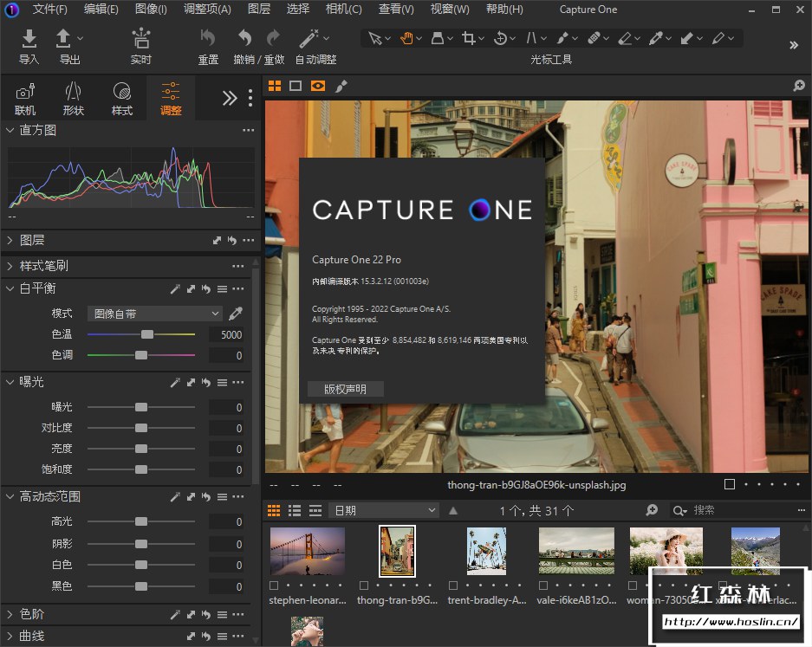Screen dimensions: 812x647
Task: Tick the checkbox under the thong-tran thumbnail
Action: coord(362,586)
